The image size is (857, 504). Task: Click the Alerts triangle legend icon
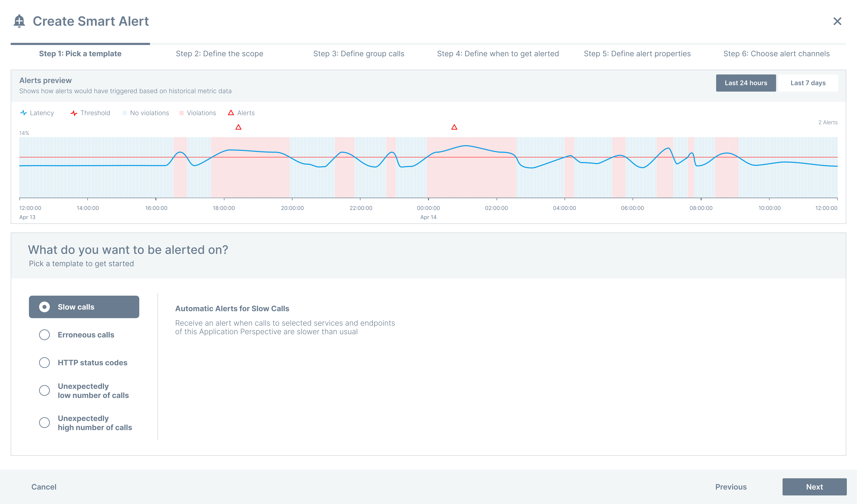click(x=231, y=113)
